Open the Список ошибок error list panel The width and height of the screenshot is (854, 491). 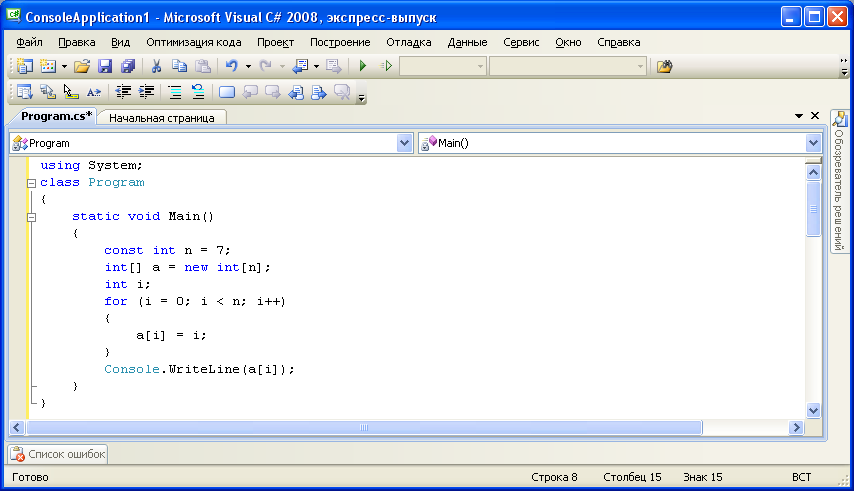58,454
